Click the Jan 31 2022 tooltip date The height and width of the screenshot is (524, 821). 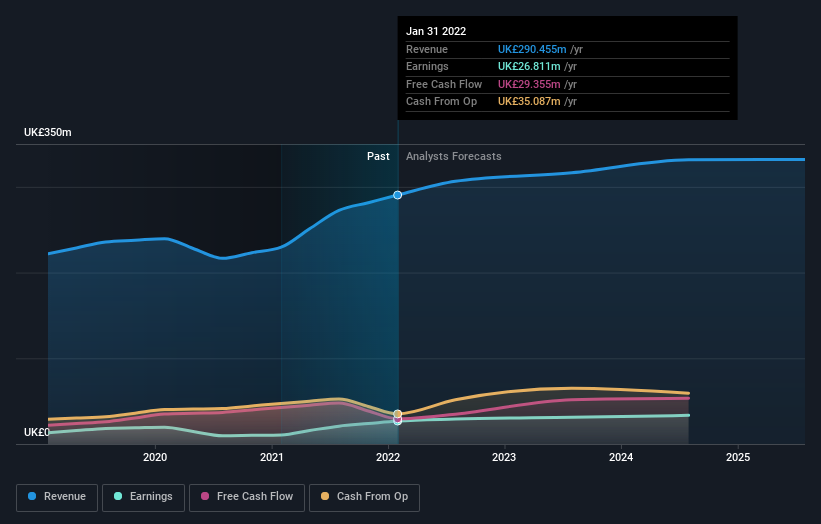click(x=436, y=31)
